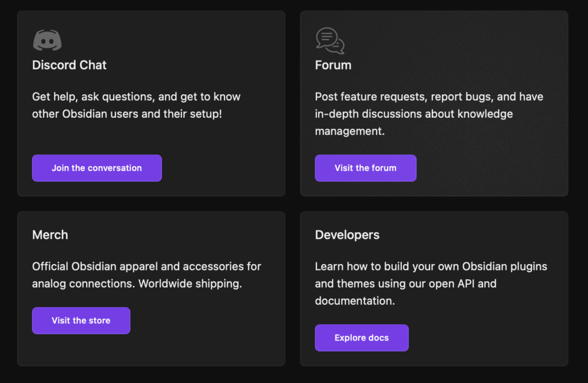Click the 'Visit the store' button
Image resolution: width=588 pixels, height=383 pixels.
81,320
